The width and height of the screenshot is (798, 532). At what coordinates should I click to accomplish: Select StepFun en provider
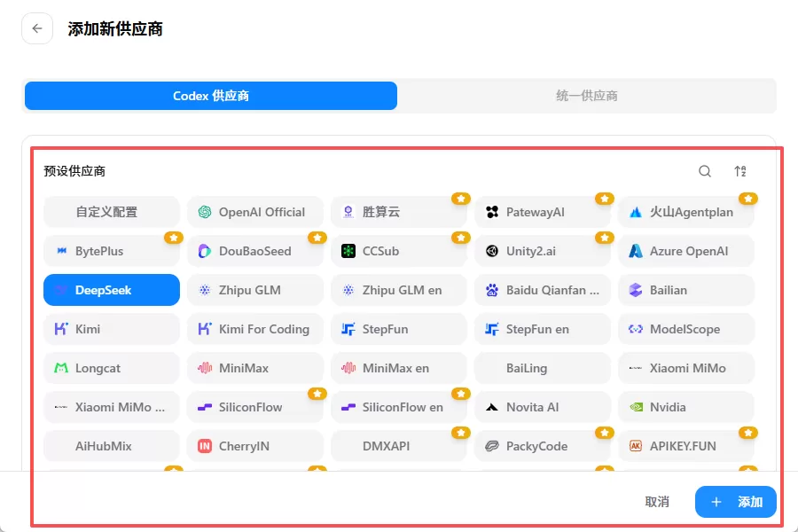[x=543, y=329]
